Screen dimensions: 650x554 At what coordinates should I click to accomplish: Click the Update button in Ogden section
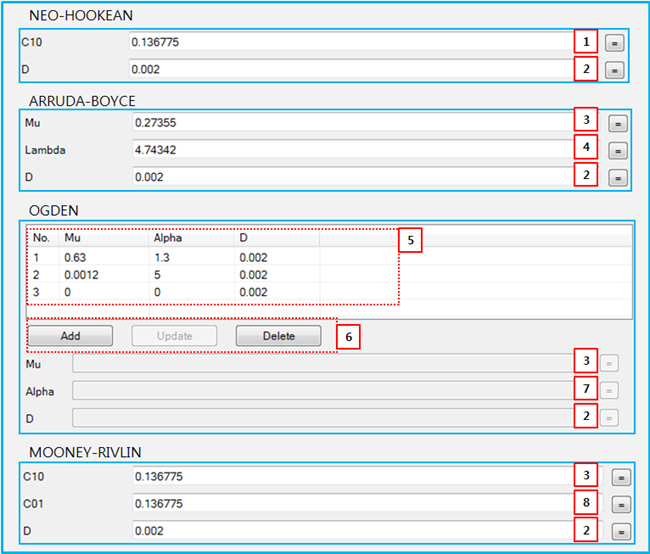coord(175,336)
